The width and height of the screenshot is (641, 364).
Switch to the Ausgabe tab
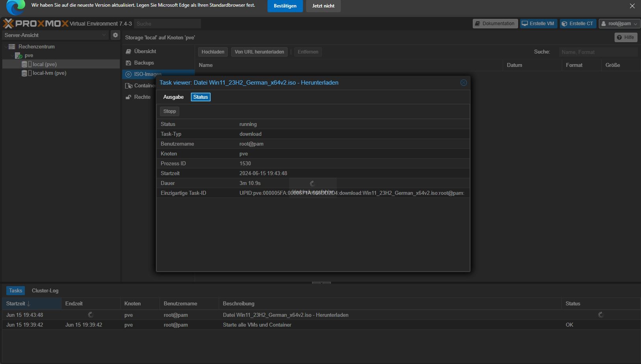[x=173, y=97]
